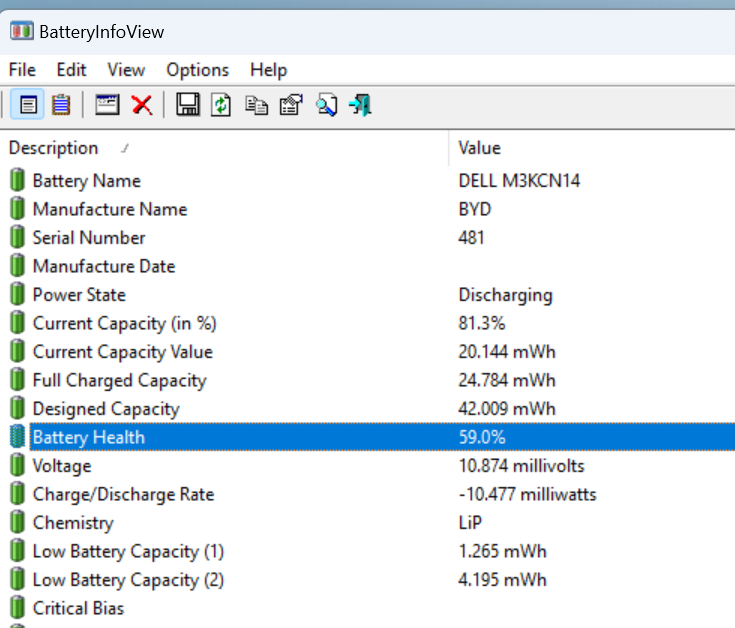Click the Refresh toolbar icon
Image resolution: width=735 pixels, height=628 pixels.
click(221, 104)
